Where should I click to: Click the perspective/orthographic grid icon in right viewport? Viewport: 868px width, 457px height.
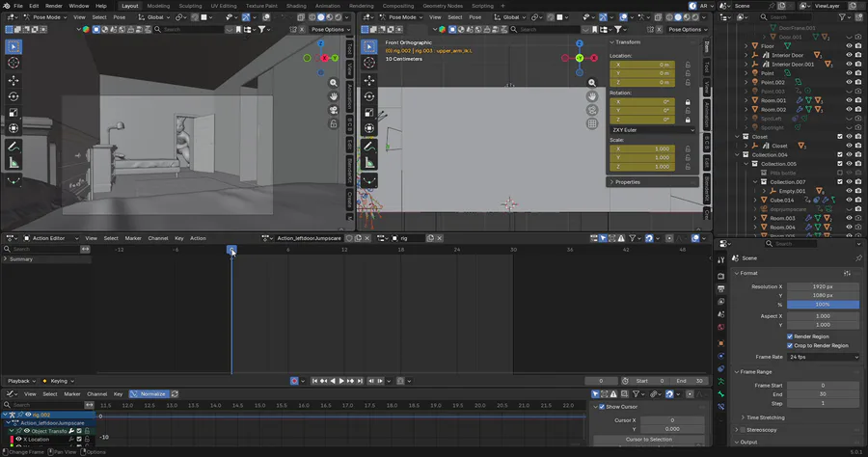click(x=592, y=124)
